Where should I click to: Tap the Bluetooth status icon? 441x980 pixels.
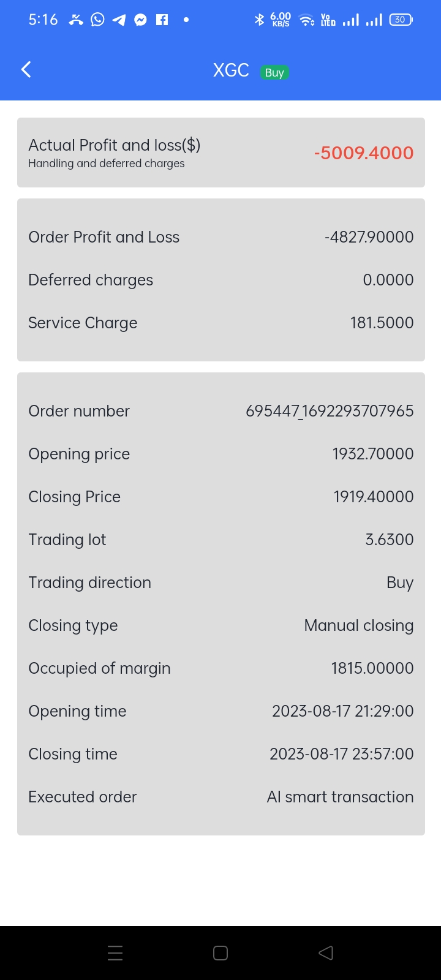(259, 20)
